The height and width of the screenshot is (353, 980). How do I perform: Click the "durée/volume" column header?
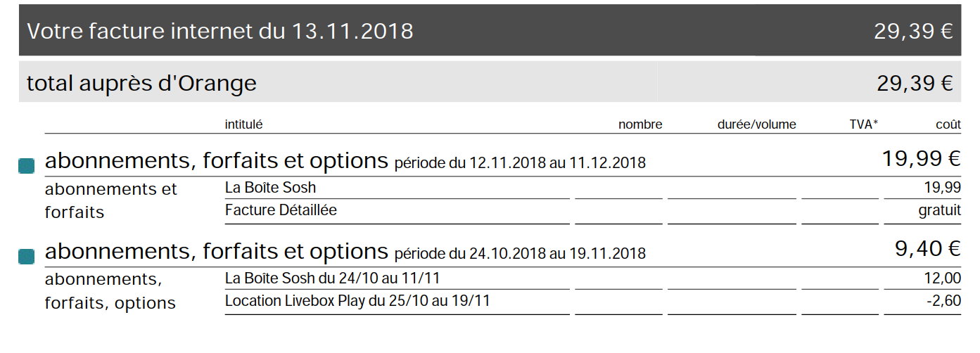point(757,124)
